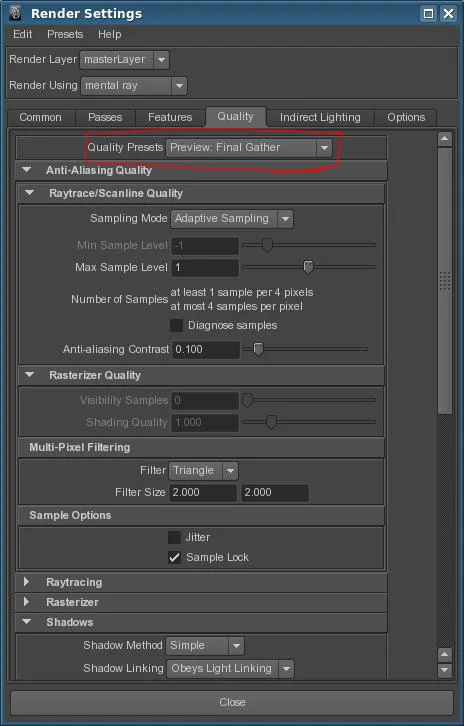
Task: Close the Render Settings window with X
Action: (448, 13)
